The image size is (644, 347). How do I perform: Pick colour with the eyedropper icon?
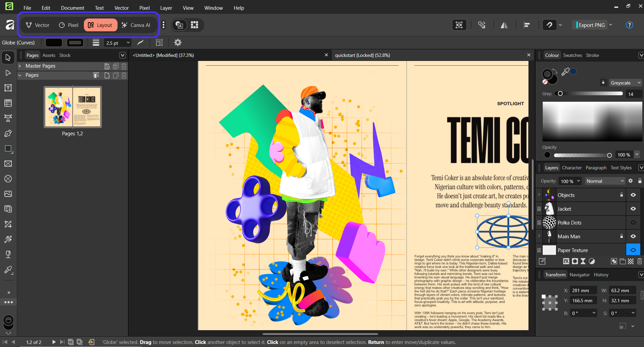coord(565,71)
